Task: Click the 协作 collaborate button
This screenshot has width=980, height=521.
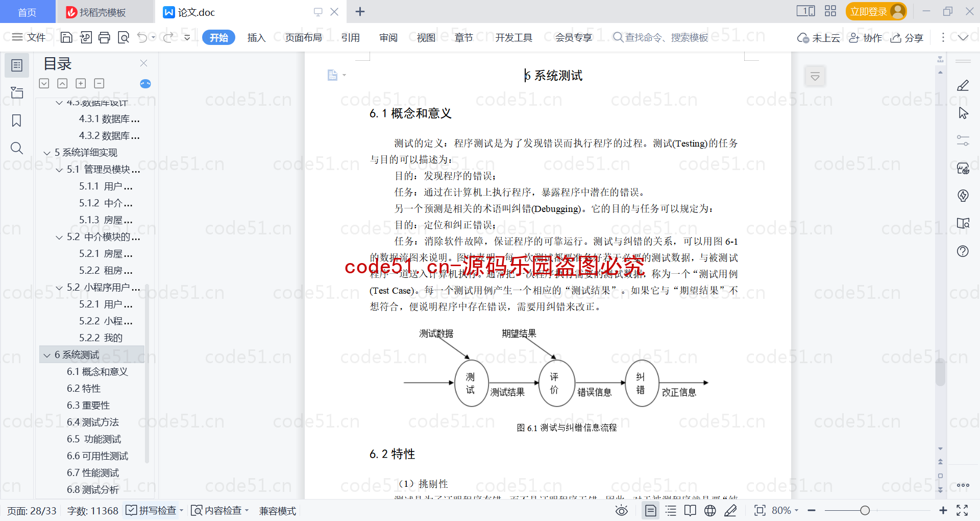Action: click(x=866, y=37)
